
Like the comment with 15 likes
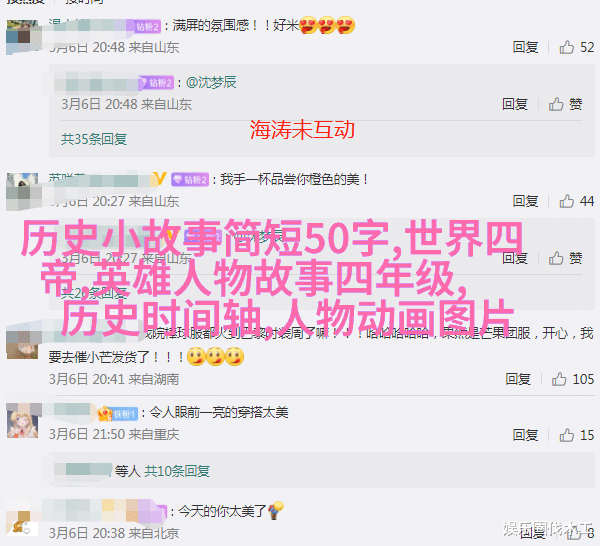(x=566, y=435)
